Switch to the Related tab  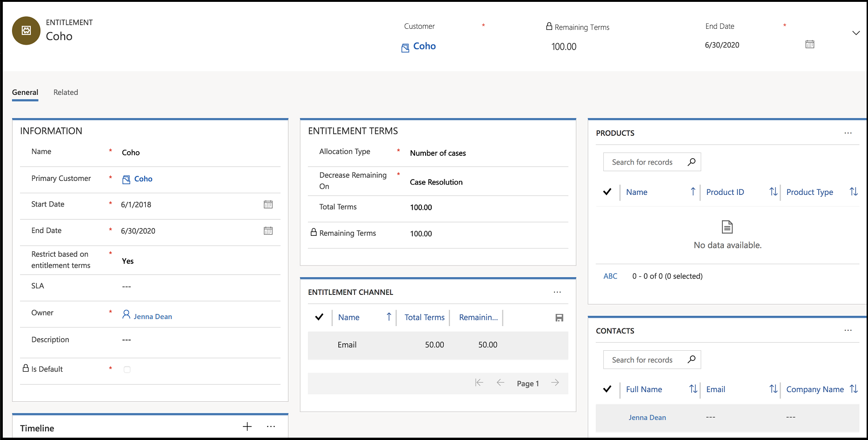[66, 92]
